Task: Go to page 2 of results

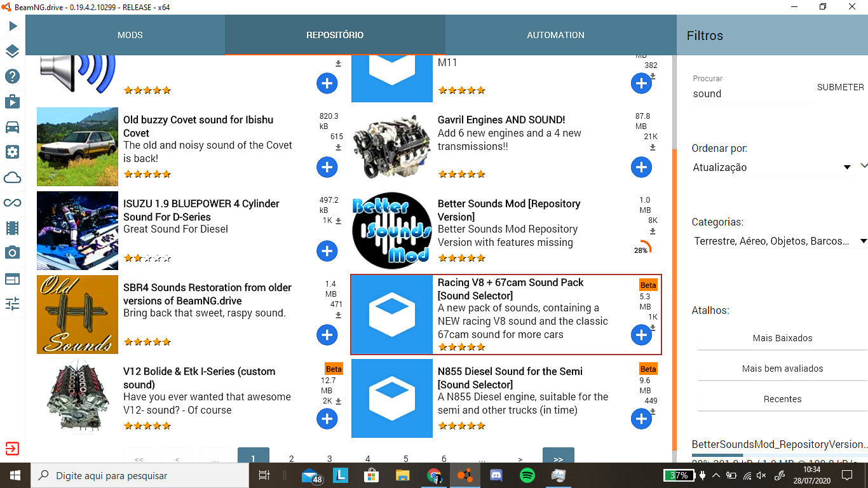Action: (292, 457)
